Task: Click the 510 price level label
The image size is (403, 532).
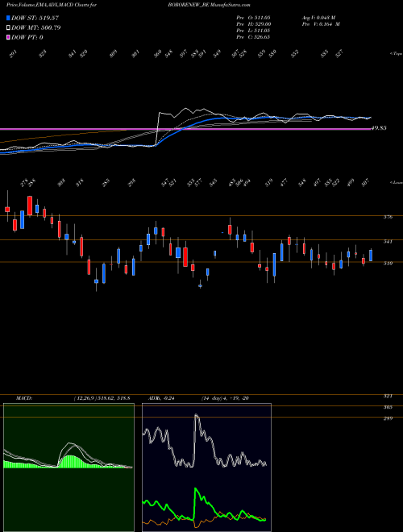Action: click(388, 263)
